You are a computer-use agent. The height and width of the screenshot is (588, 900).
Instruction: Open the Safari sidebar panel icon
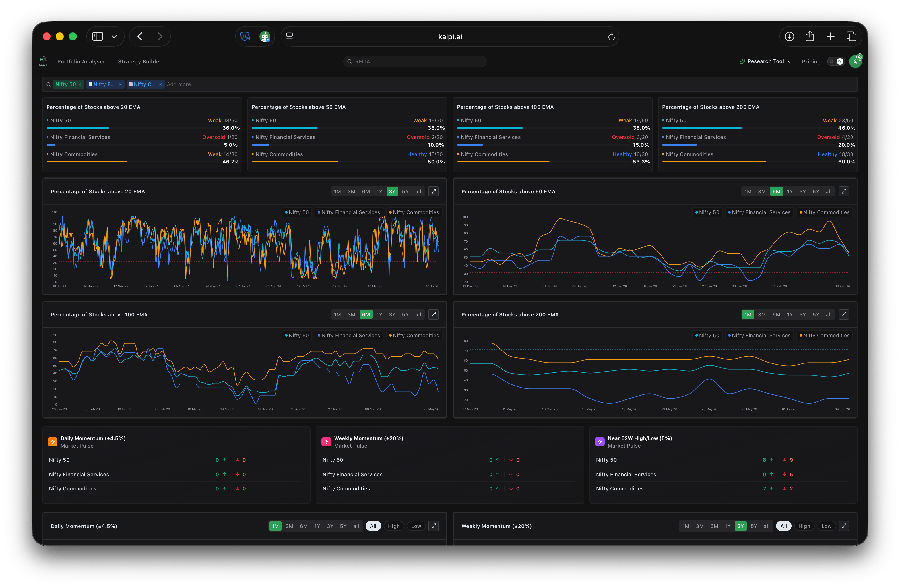pos(98,36)
